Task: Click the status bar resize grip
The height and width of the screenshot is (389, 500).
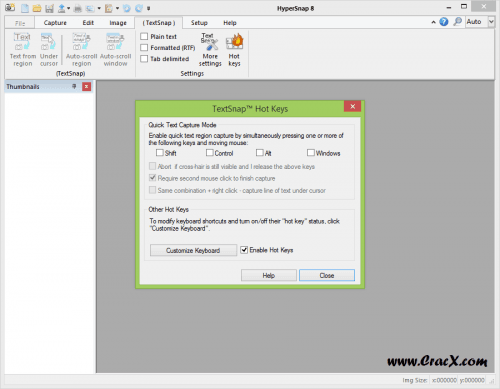Action: [491, 381]
